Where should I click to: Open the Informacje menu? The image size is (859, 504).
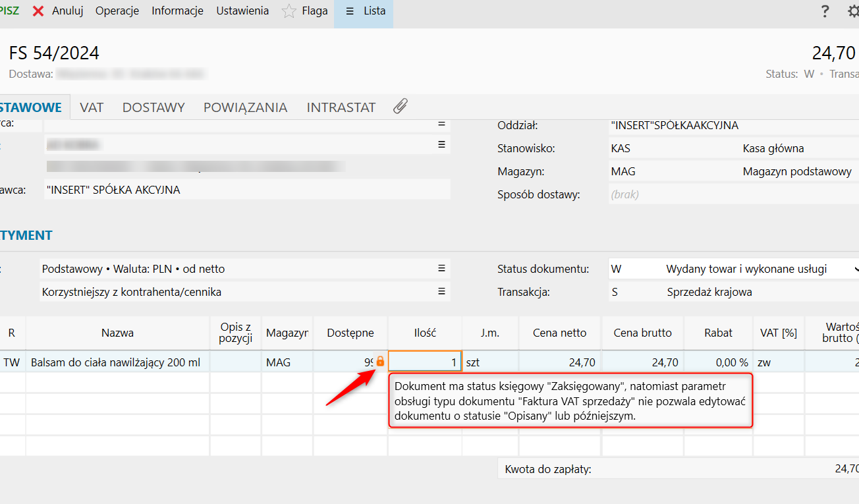pos(177,11)
